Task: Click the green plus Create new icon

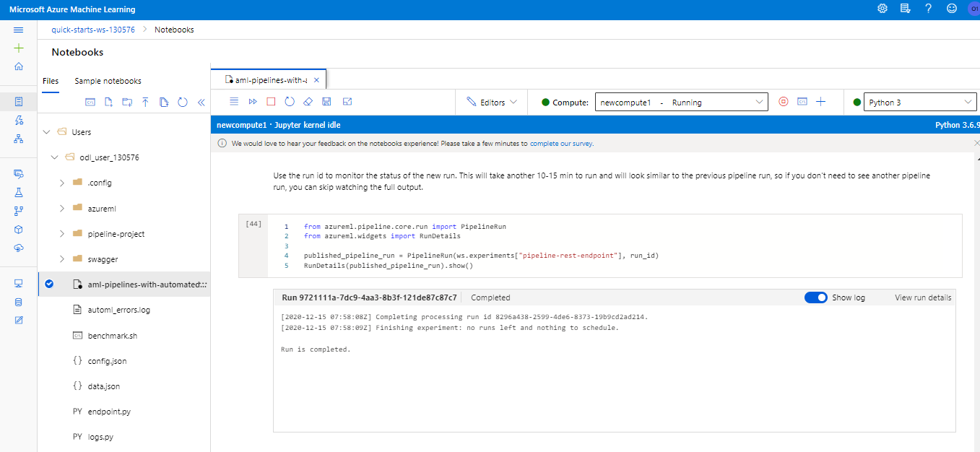Action: [x=19, y=48]
